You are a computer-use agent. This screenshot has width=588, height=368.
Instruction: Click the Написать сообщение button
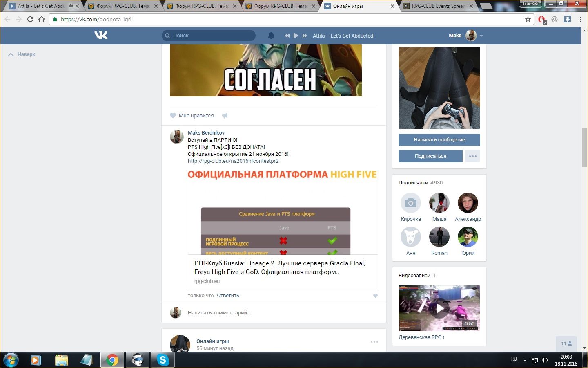click(x=439, y=140)
